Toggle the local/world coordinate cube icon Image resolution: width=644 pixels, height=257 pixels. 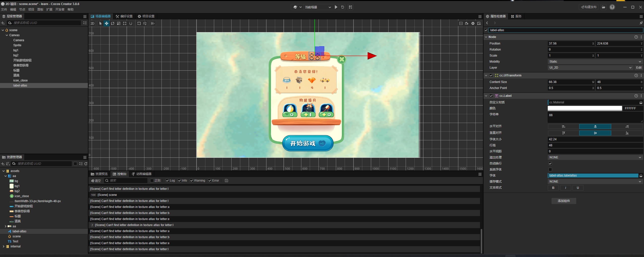(x=145, y=23)
